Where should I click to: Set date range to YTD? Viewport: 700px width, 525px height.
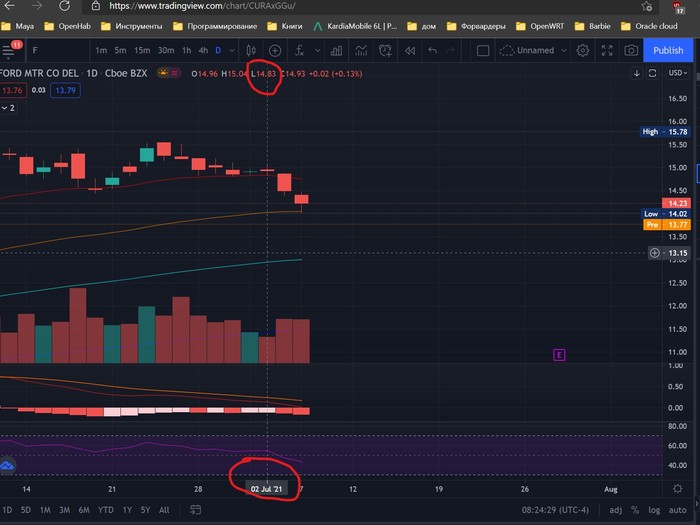[106, 510]
